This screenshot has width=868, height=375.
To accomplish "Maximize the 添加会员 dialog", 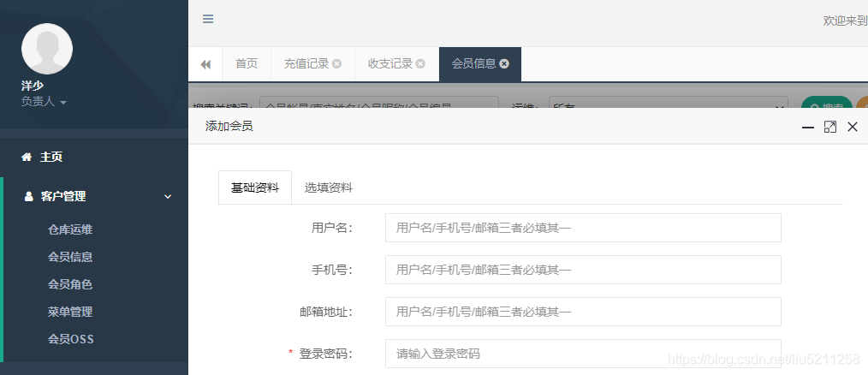I will tap(829, 127).
